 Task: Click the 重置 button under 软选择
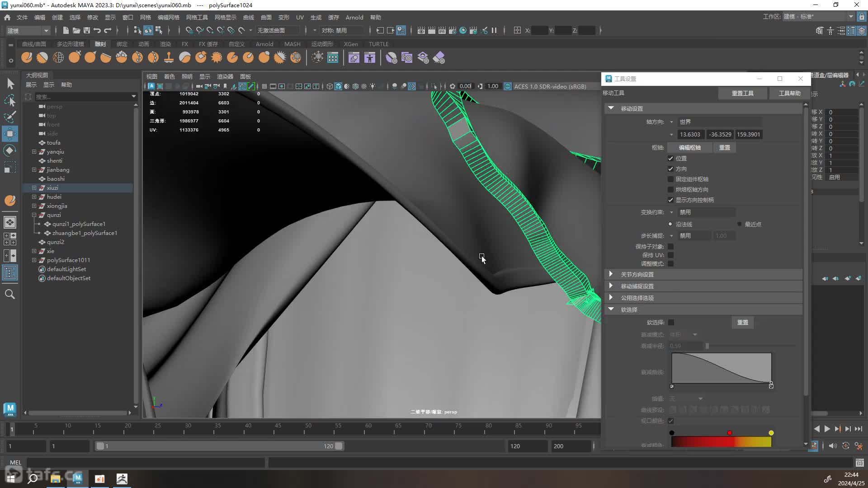743,323
